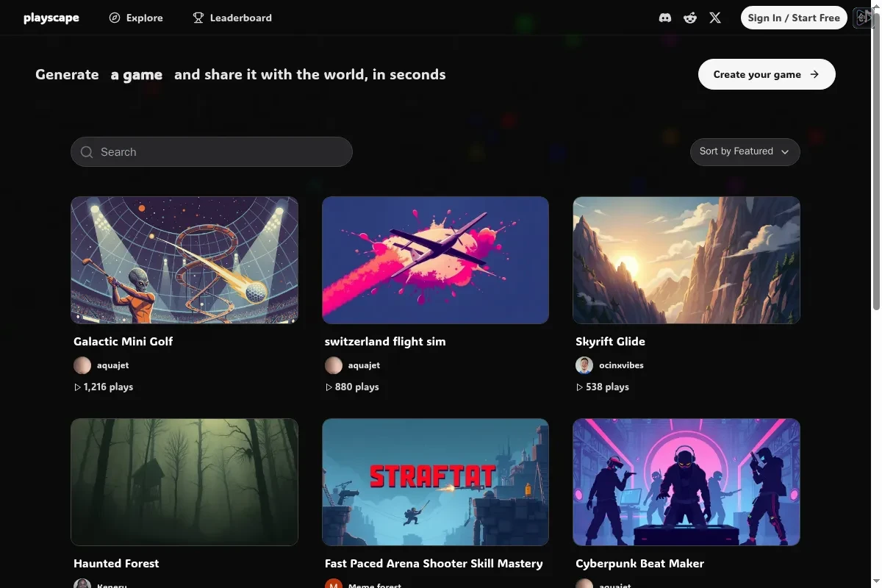Open the Explore menu item
This screenshot has height=588, width=882.
tap(136, 18)
